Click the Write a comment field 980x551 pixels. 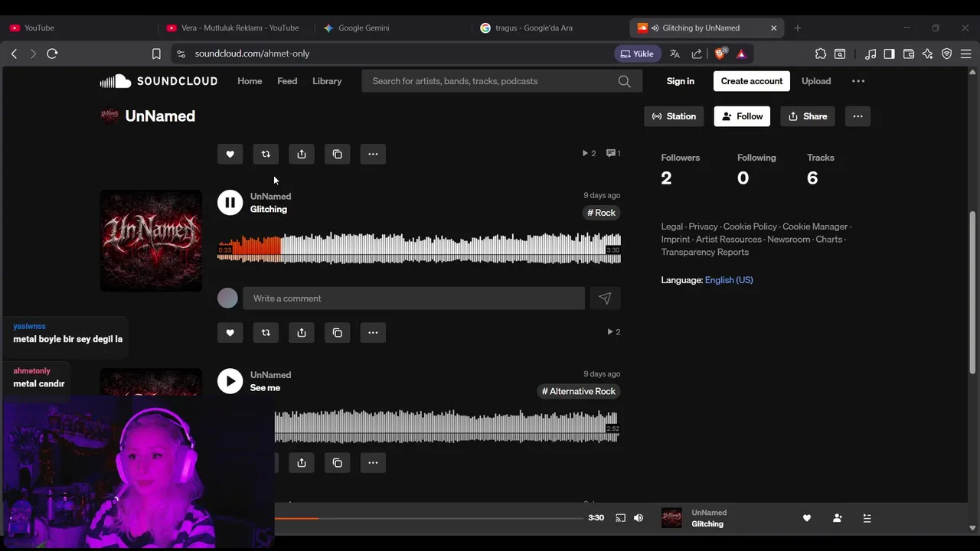click(413, 298)
